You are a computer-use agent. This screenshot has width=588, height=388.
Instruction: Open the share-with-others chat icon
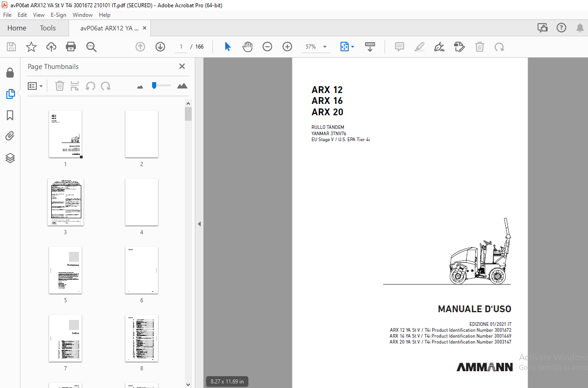(x=543, y=28)
